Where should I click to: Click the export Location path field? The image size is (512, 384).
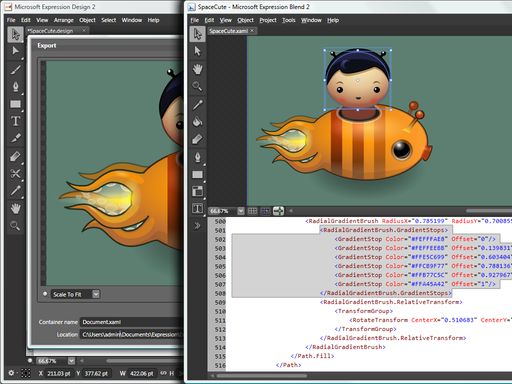click(x=131, y=334)
